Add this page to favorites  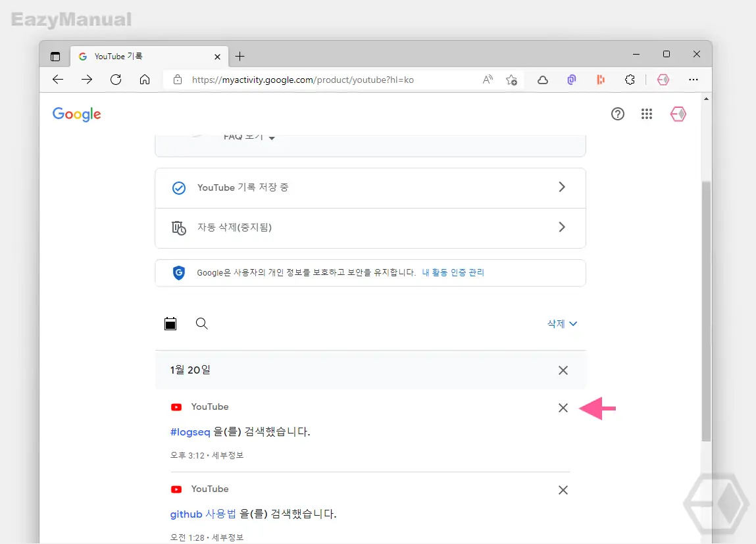(x=511, y=80)
